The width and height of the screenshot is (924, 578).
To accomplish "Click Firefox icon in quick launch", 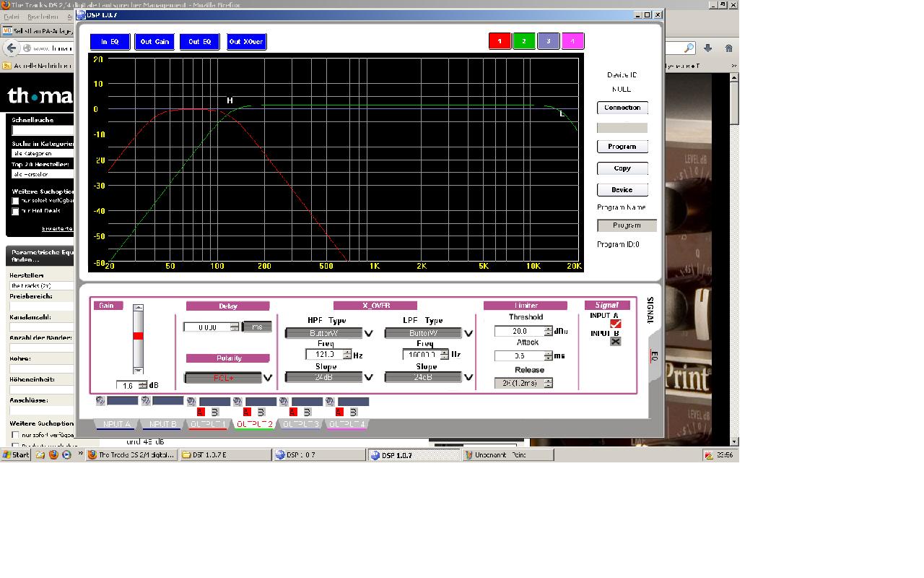I will pyautogui.click(x=53, y=455).
